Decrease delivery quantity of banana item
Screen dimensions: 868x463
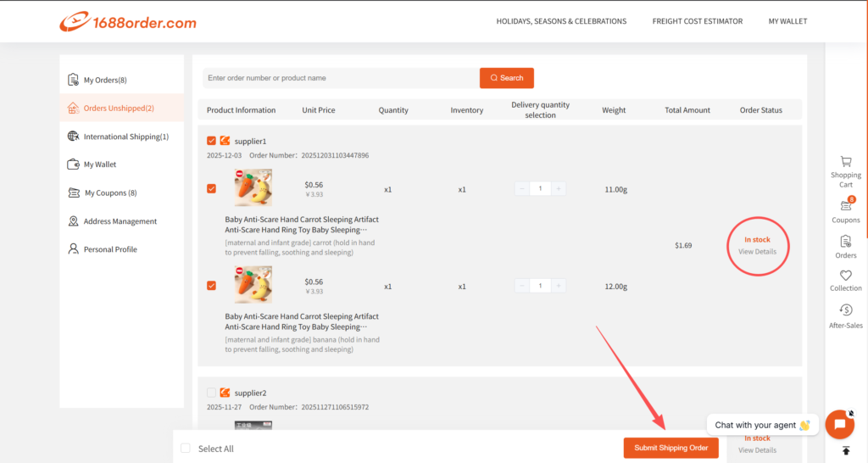click(521, 286)
